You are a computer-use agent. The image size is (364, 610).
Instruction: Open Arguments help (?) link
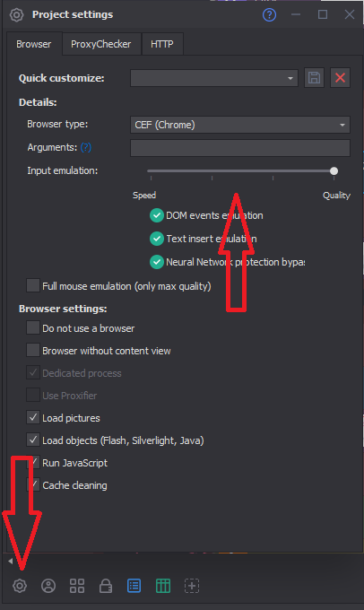[86, 147]
